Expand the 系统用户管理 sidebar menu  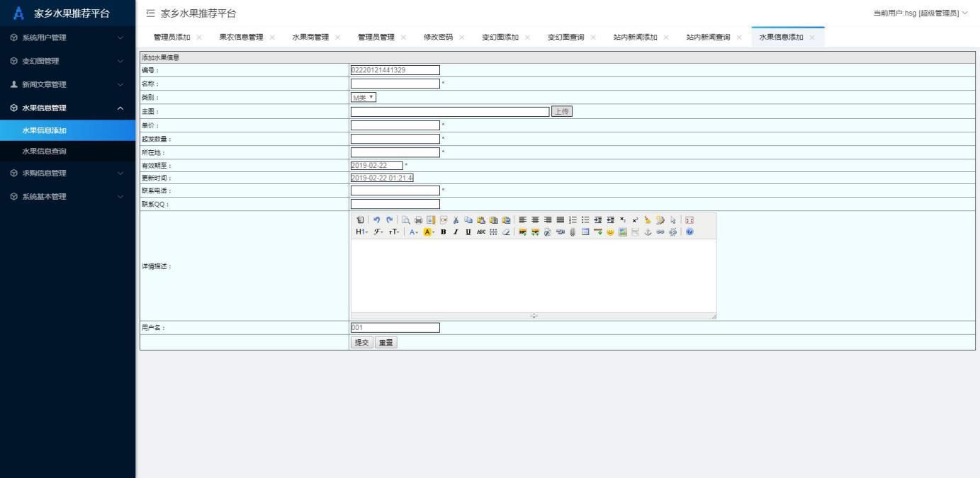pos(67,38)
